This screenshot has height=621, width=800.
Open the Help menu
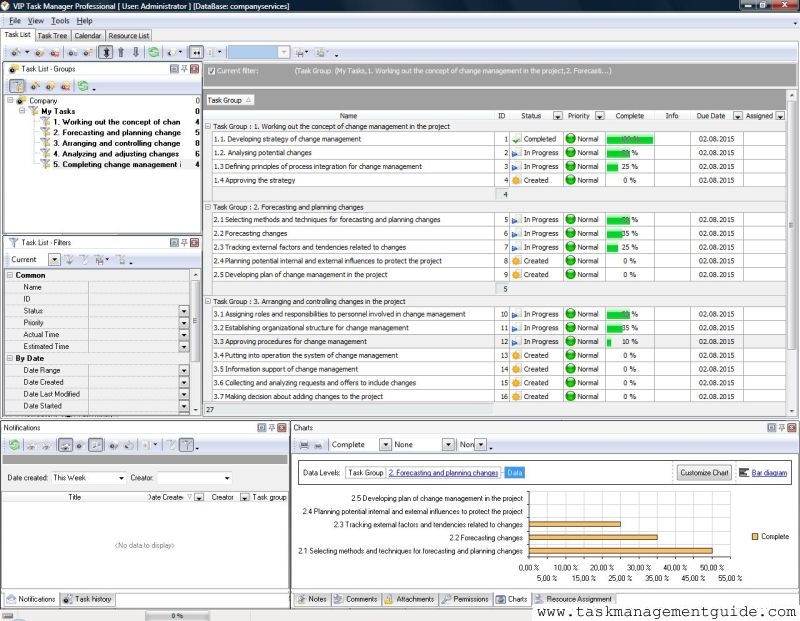tap(84, 21)
